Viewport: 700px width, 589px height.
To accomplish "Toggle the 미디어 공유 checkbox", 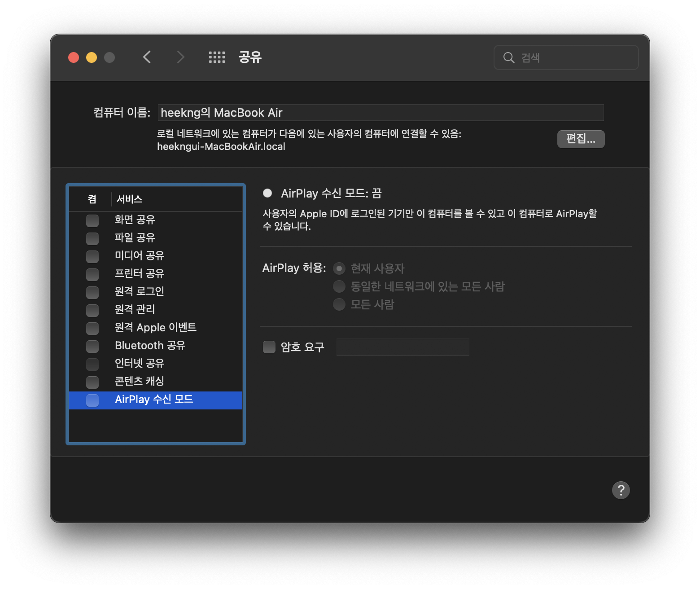I will (x=92, y=256).
